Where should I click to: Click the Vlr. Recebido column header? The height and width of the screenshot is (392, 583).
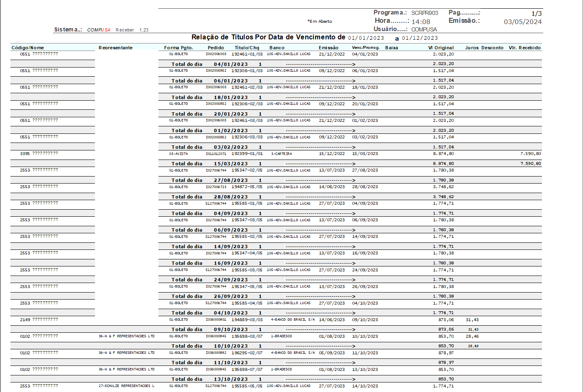tap(525, 48)
